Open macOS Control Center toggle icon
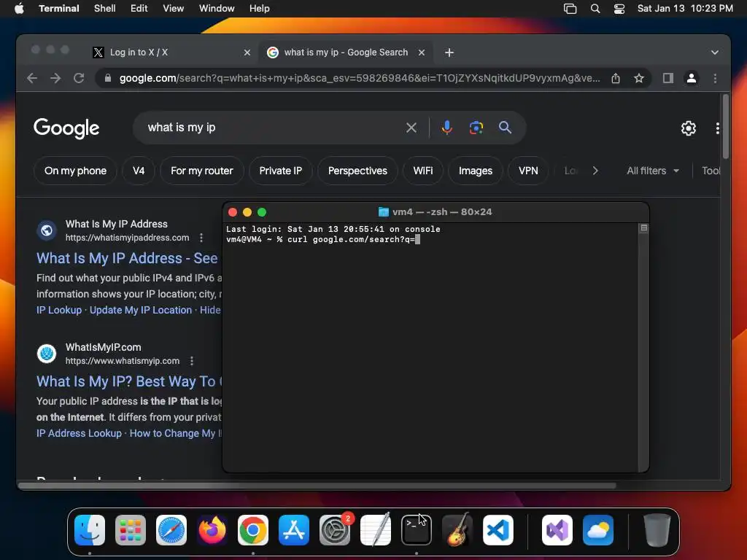 click(x=619, y=9)
